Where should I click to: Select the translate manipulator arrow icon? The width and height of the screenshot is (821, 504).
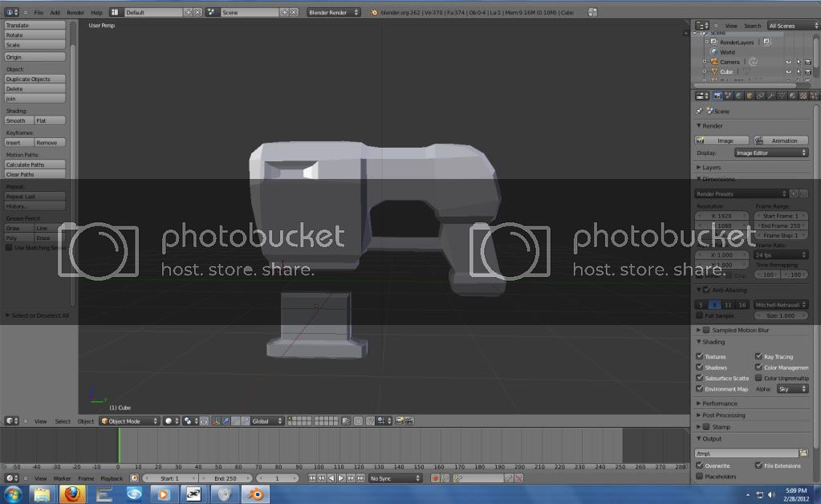pos(227,421)
